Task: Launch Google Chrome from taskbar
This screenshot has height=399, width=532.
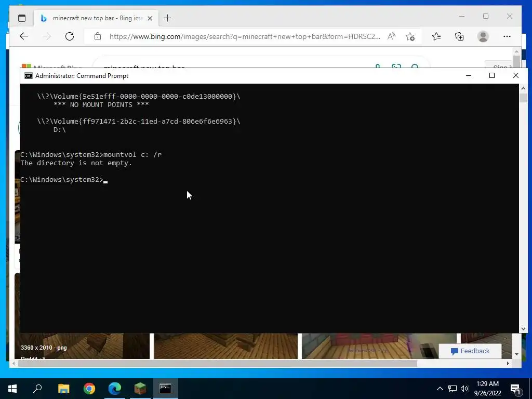Action: pyautogui.click(x=89, y=389)
